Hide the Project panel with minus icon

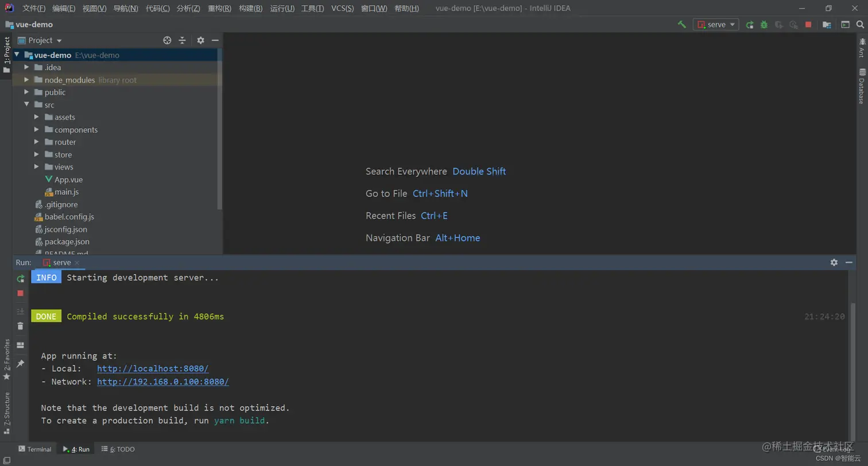[215, 40]
